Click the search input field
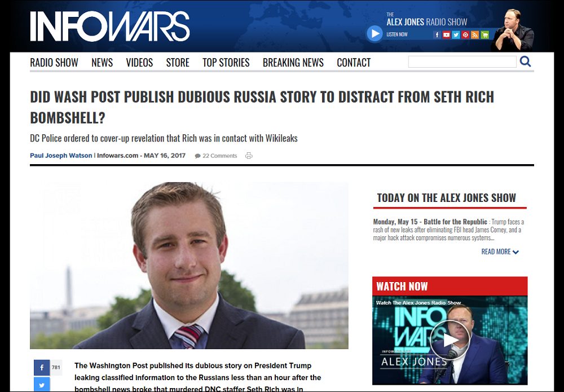Viewport: 564px width, 392px height. click(462, 61)
